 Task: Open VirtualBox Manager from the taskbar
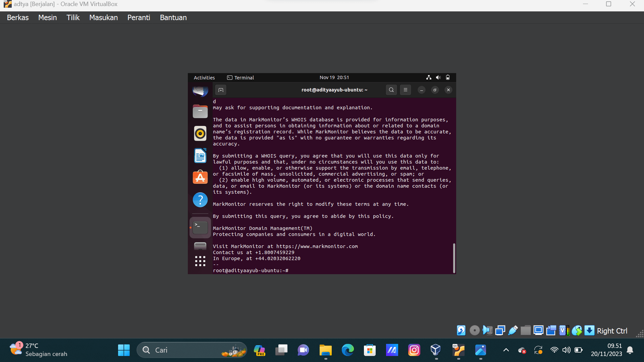(x=436, y=350)
